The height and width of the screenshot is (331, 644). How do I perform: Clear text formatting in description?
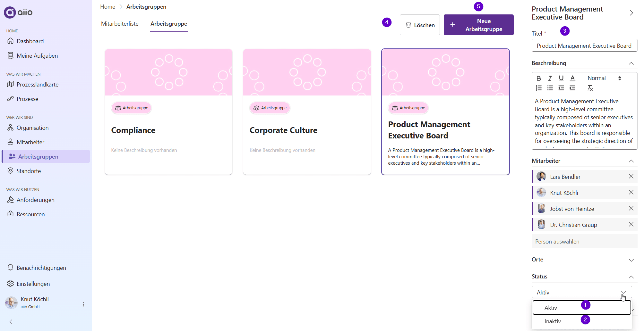[x=590, y=88]
